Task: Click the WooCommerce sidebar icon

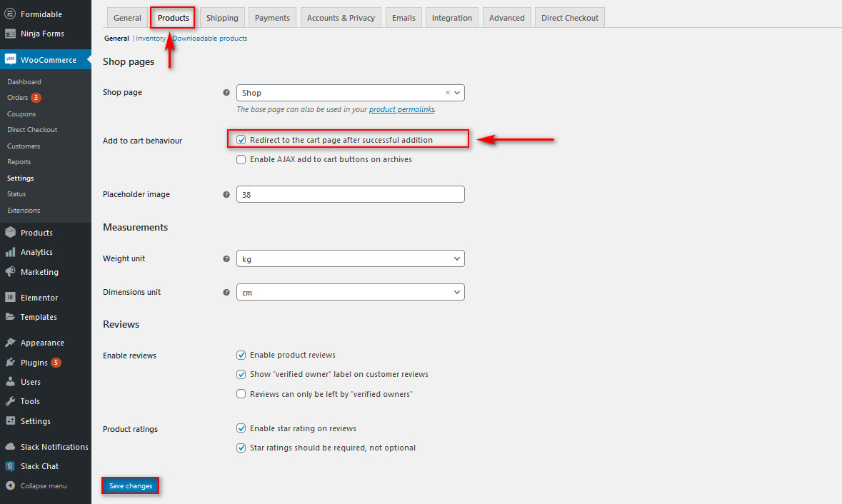Action: click(10, 60)
